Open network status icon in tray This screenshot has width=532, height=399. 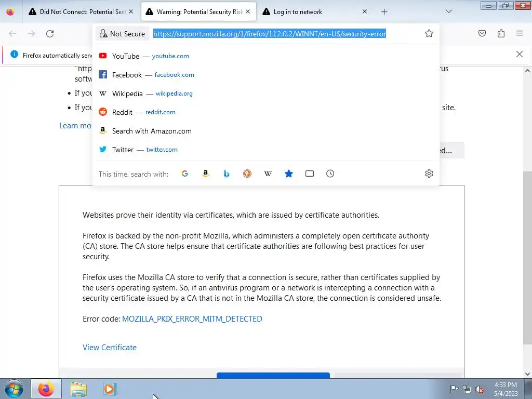click(x=467, y=389)
